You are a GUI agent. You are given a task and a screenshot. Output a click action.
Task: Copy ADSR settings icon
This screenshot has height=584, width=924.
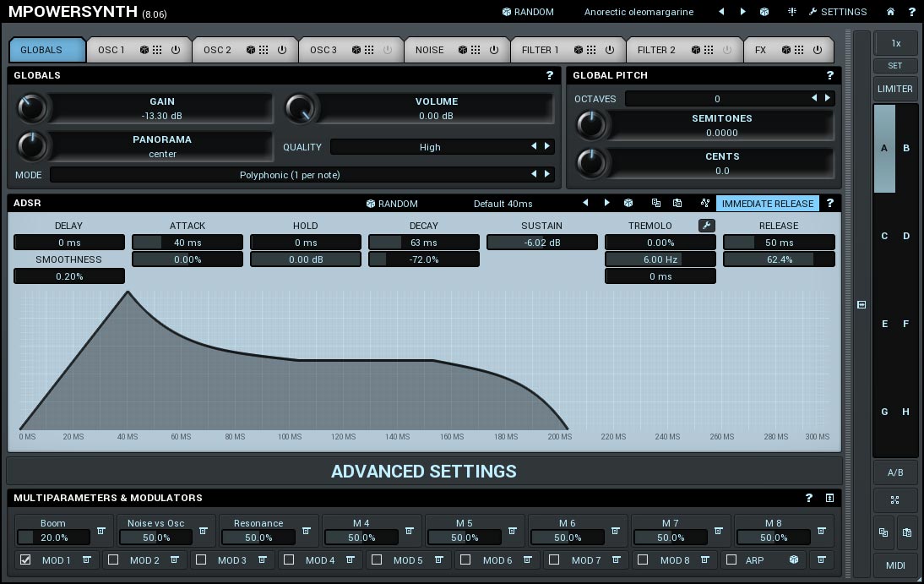(x=656, y=203)
